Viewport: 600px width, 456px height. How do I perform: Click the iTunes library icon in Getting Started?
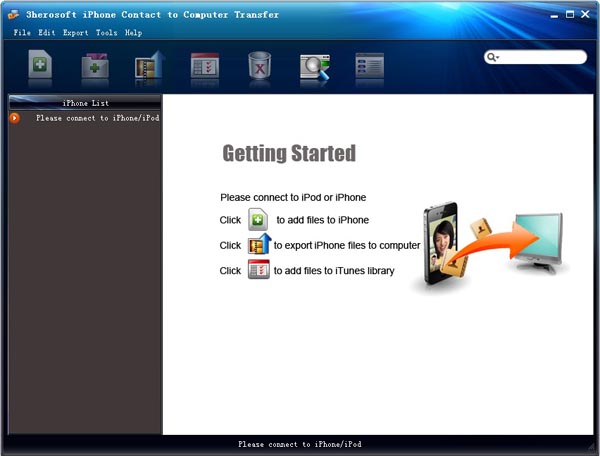tap(259, 271)
